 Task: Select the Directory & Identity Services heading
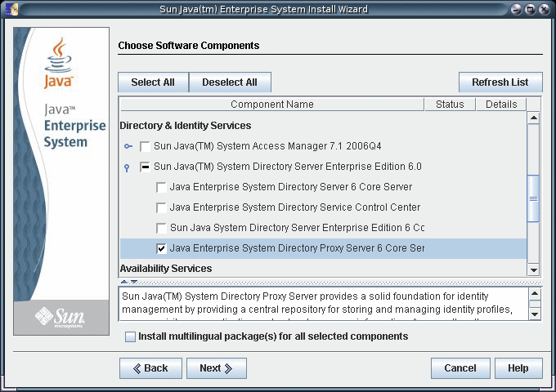186,126
